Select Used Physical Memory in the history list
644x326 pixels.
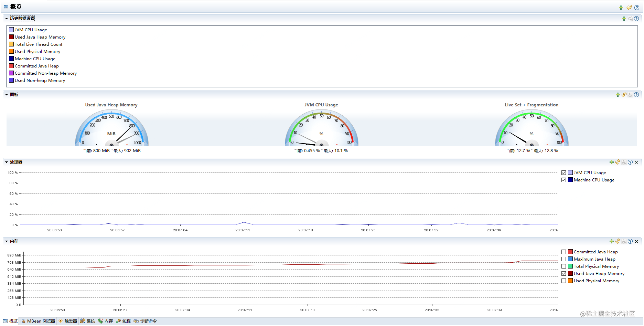click(37, 52)
